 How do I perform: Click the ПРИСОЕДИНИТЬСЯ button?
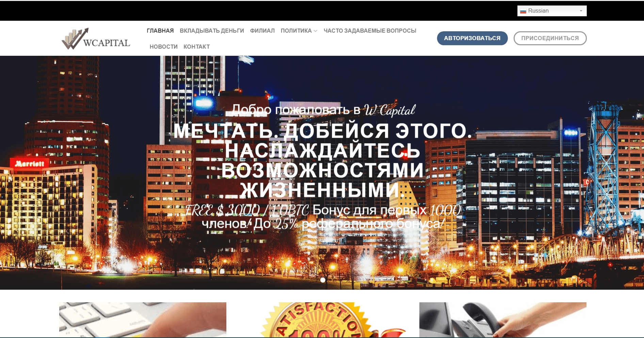pos(550,38)
